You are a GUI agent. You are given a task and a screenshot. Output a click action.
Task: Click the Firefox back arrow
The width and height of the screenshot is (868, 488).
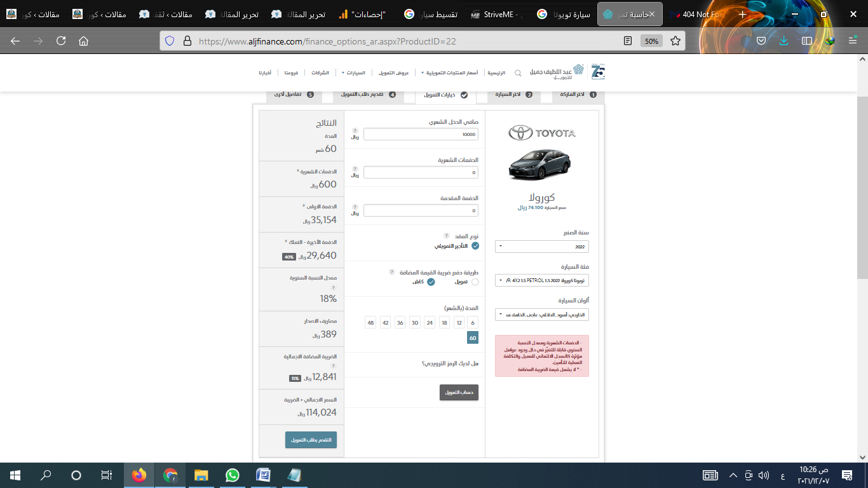point(15,41)
